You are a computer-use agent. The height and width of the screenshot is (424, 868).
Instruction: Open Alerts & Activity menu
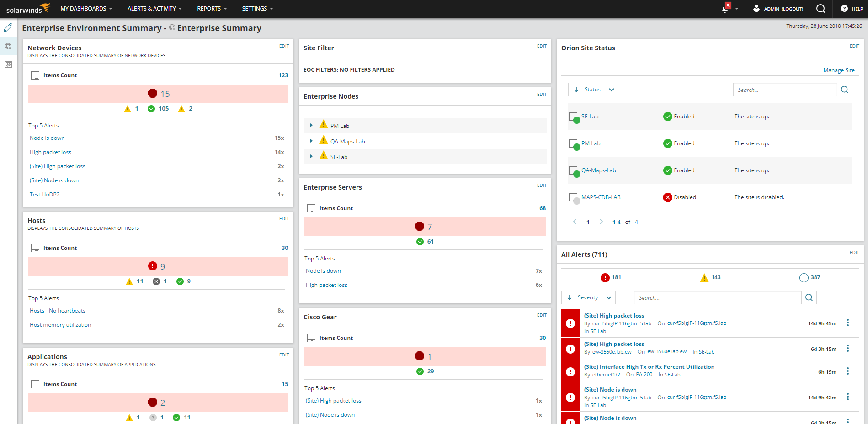[154, 9]
